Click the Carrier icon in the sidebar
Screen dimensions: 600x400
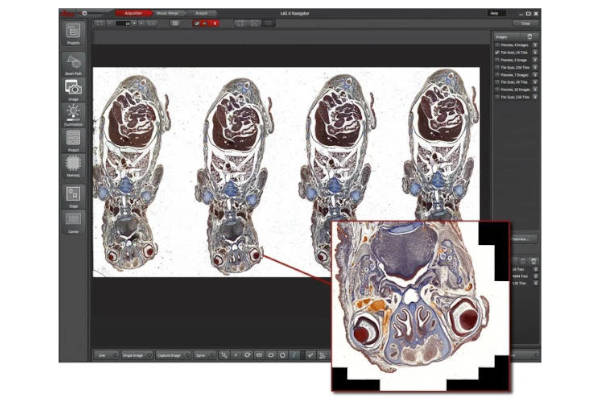74,218
